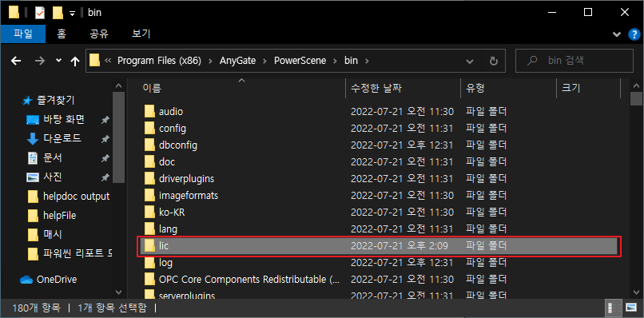The image size is (644, 318).
Task: Open 바탕 화면 in the navigation pane
Action: (64, 119)
